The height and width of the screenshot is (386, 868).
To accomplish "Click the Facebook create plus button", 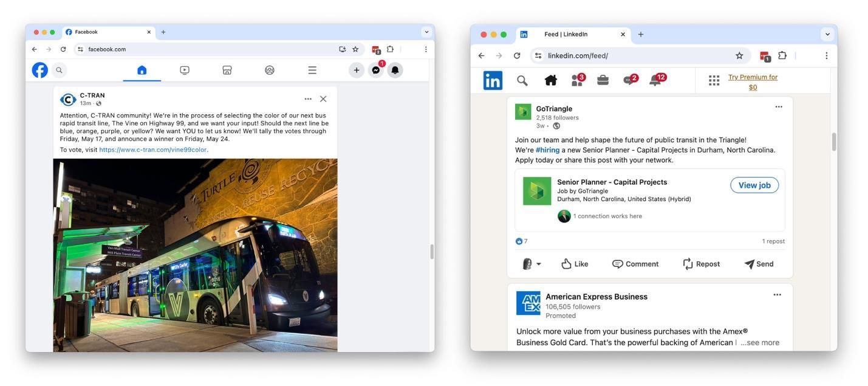I will click(x=357, y=70).
